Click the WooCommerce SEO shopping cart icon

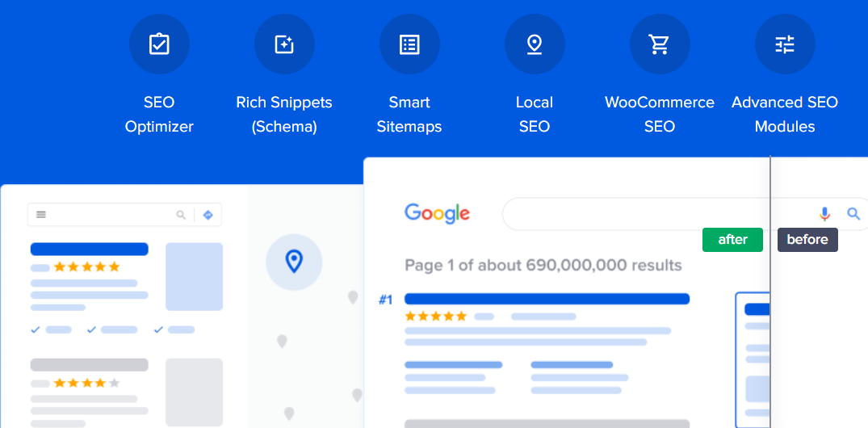(660, 44)
